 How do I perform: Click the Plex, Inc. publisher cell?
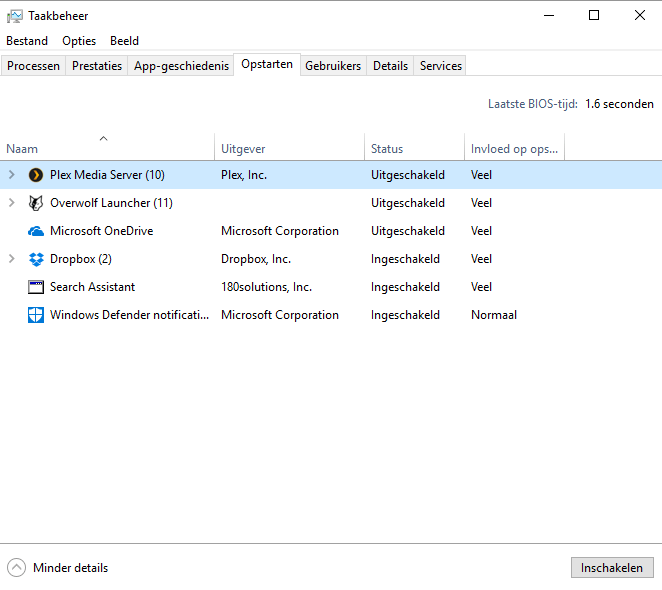244,175
